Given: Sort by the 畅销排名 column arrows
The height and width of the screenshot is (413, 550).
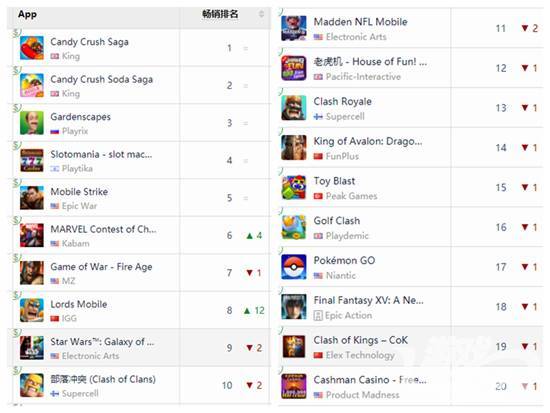Looking at the screenshot, I should 261,14.
